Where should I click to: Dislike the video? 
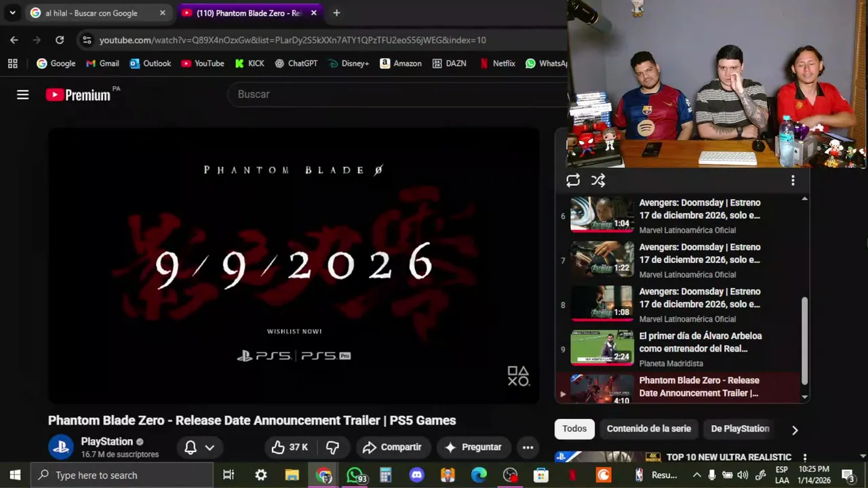(333, 447)
